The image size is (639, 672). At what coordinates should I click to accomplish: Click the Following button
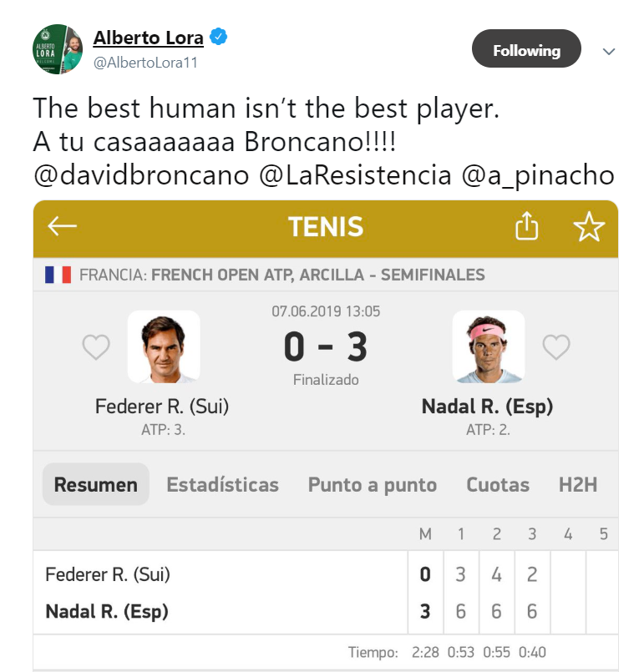(525, 50)
